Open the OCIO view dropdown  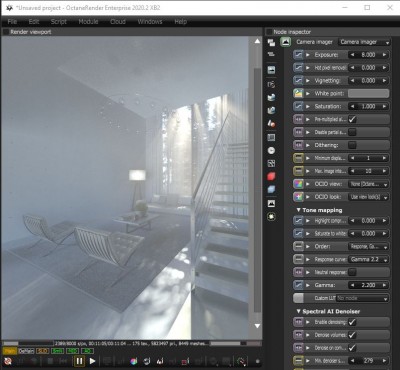[369, 184]
